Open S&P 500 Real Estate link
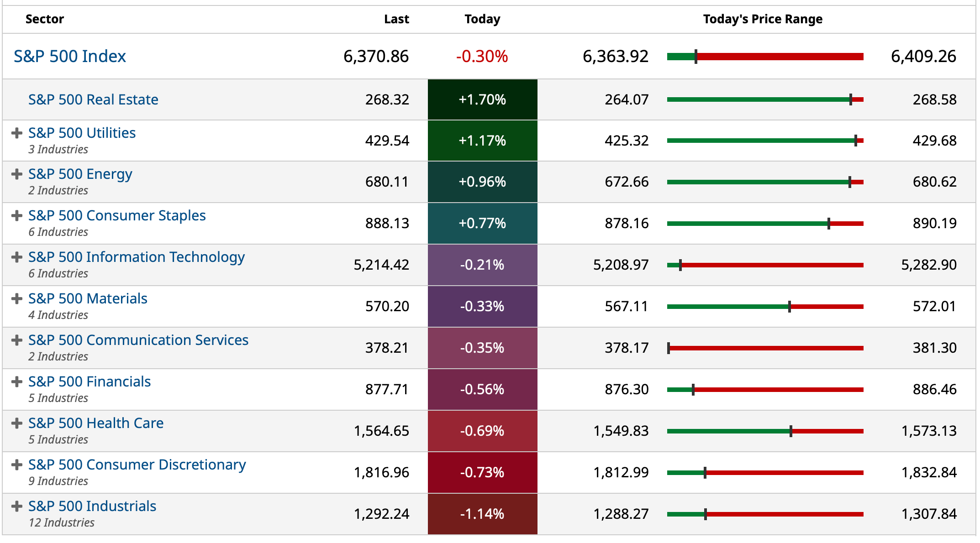This screenshot has width=980, height=543. tap(93, 99)
